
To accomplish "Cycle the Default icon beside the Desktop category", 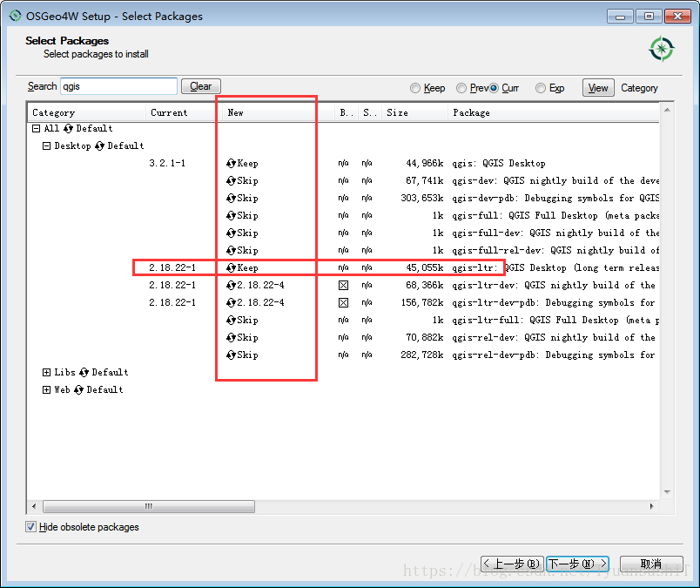I will click(x=99, y=146).
